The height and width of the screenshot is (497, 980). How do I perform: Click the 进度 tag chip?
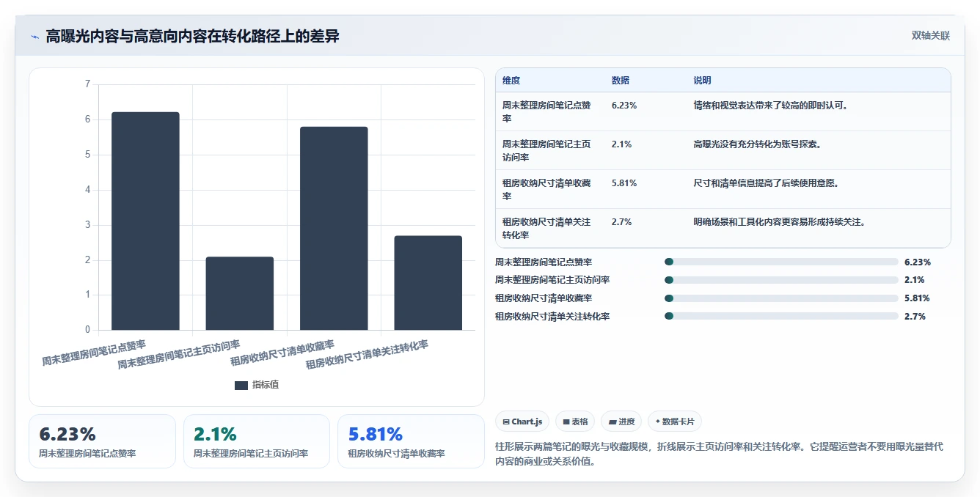coord(621,421)
